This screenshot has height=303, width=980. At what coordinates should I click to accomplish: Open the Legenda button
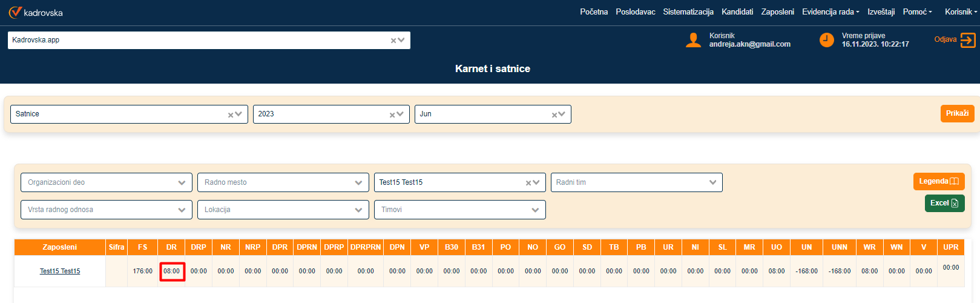[x=938, y=182]
